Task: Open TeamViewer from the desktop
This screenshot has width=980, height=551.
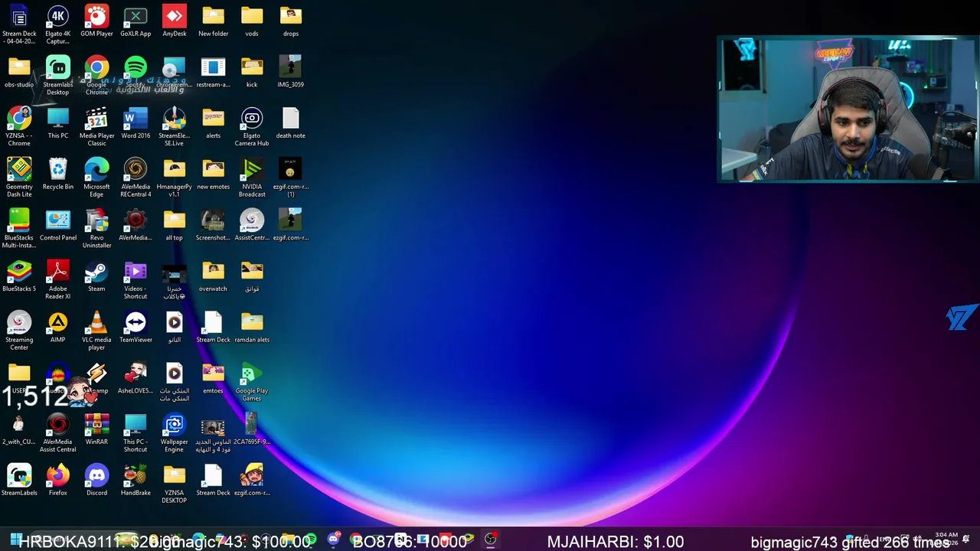Action: pyautogui.click(x=136, y=328)
